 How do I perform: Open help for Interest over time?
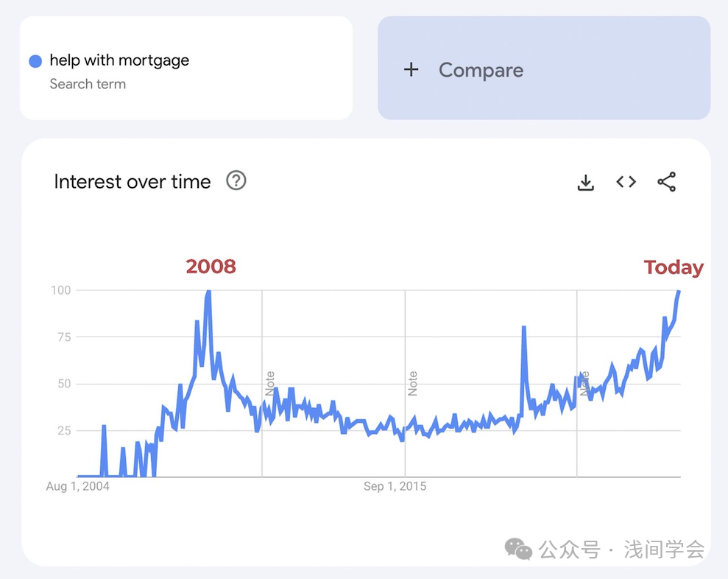[x=236, y=180]
